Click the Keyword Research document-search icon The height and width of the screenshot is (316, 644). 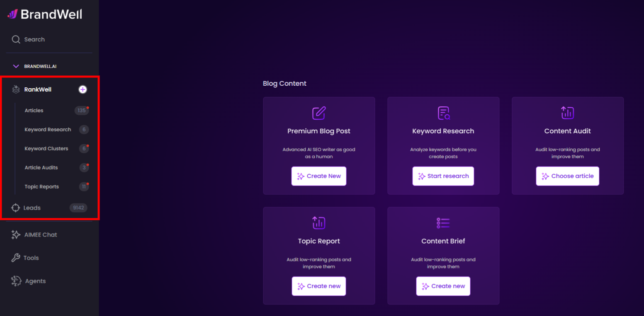coord(444,113)
